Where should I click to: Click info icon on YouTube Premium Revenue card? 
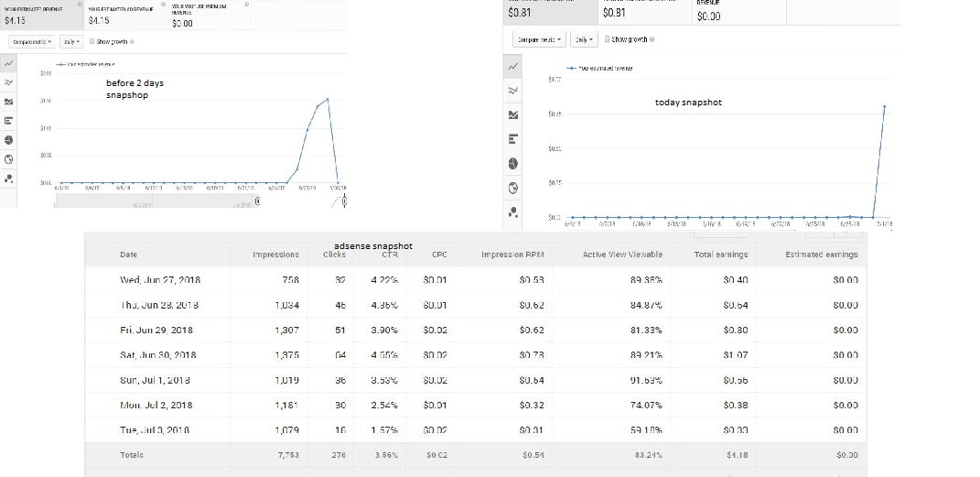pyautogui.click(x=247, y=5)
